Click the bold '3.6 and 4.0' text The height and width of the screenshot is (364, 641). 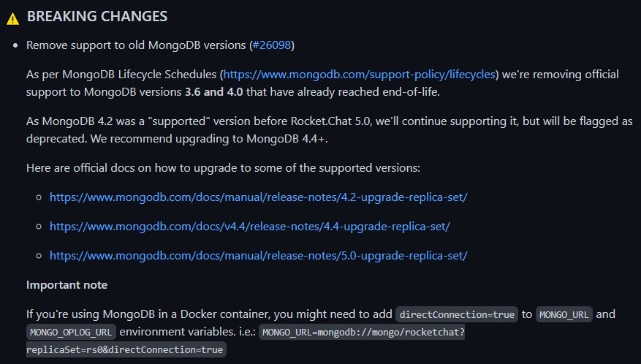(x=214, y=92)
